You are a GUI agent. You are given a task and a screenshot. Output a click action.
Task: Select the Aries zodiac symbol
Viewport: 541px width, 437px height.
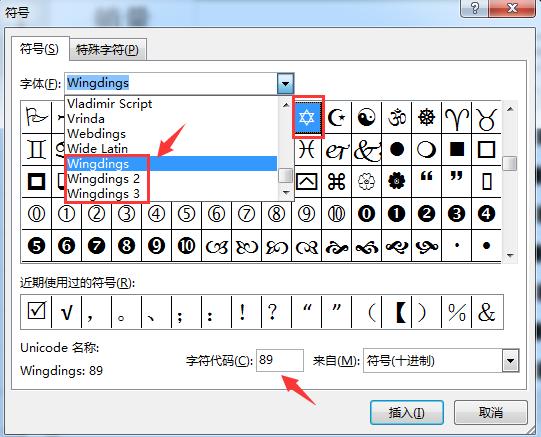point(456,117)
